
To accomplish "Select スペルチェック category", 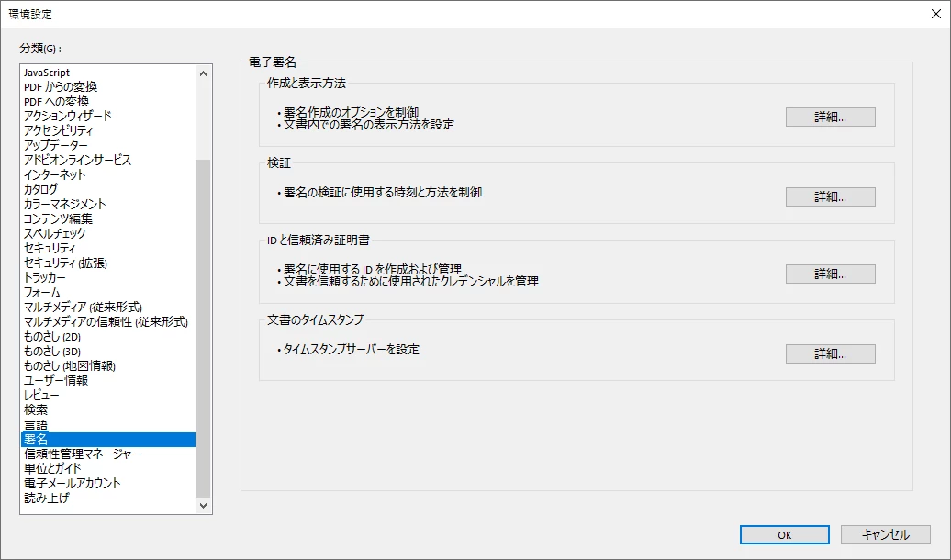I will tap(108, 233).
